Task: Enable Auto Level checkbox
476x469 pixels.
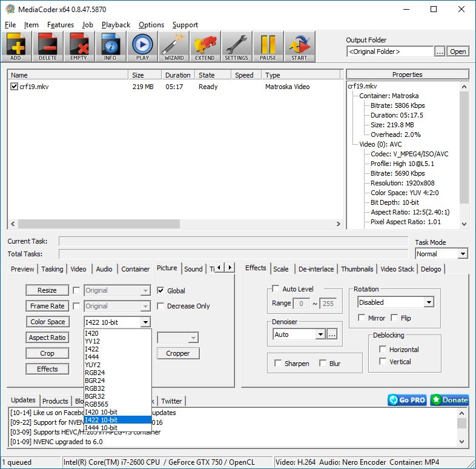Action: 276,288
